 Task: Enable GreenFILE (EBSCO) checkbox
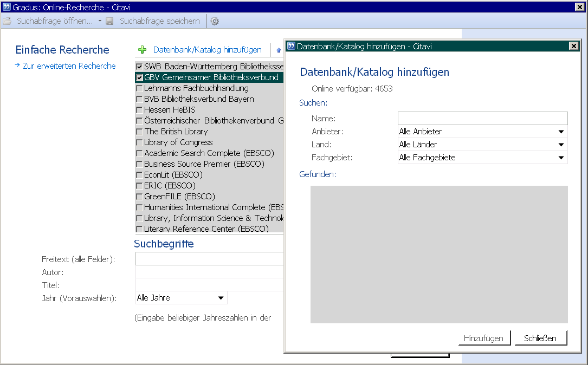(x=139, y=197)
